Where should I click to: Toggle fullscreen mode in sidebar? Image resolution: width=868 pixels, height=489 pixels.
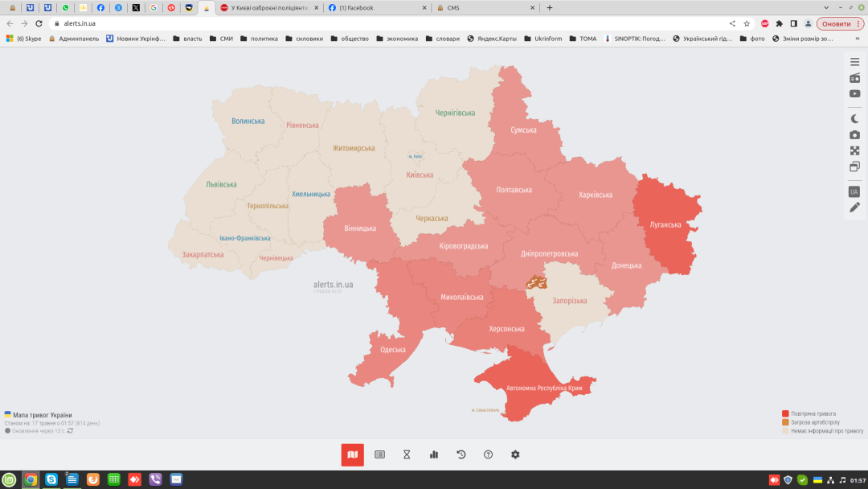[854, 150]
